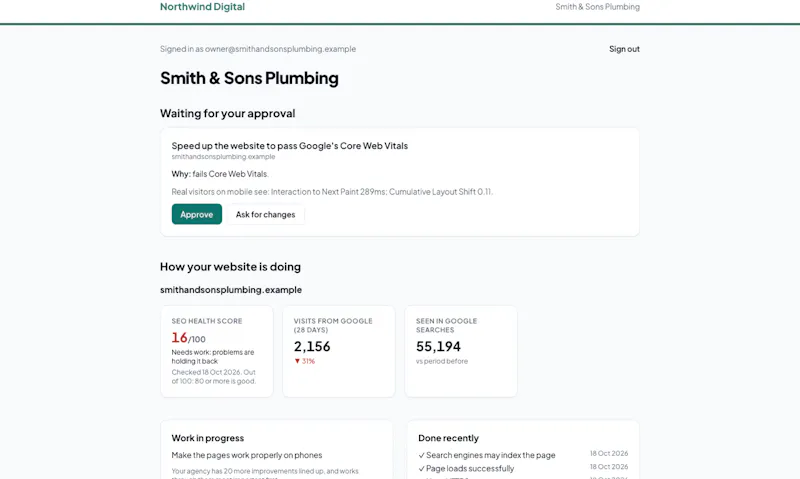Click Ask for changes button
This screenshot has width=800, height=479.
click(x=265, y=214)
